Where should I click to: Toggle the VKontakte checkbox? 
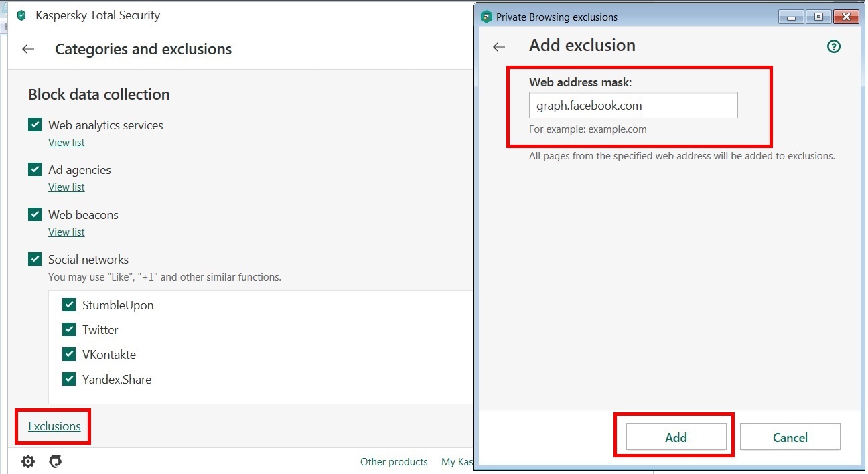click(69, 354)
